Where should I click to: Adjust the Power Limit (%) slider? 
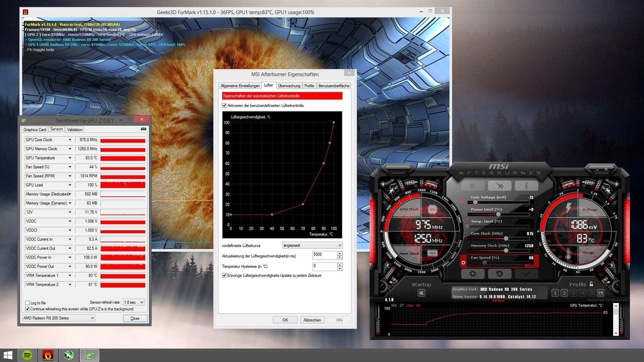click(x=498, y=214)
